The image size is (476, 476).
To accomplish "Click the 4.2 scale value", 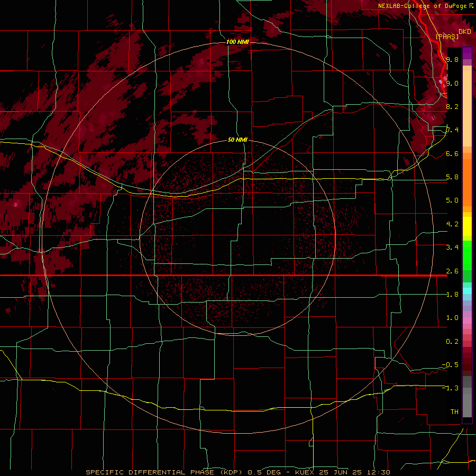I will (x=452, y=224).
